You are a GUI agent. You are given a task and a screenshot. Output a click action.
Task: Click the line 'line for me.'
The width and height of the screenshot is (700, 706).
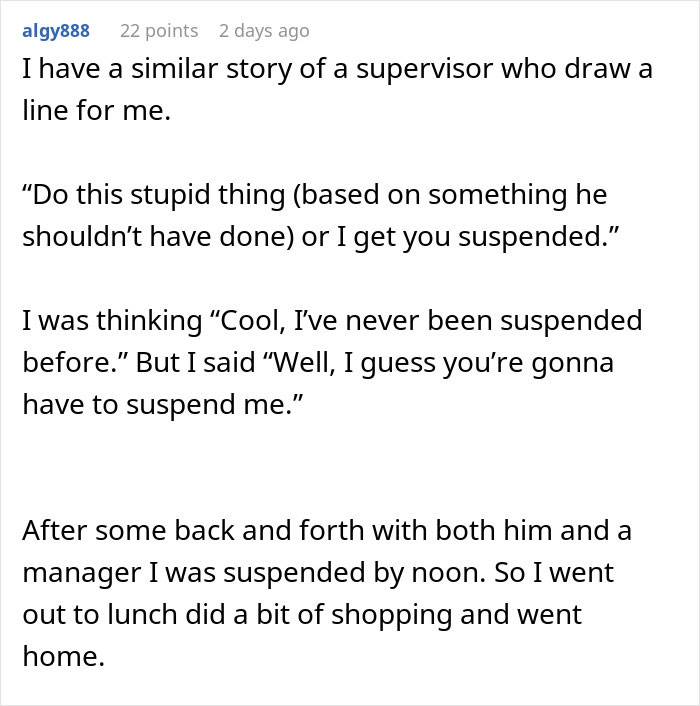click(97, 112)
